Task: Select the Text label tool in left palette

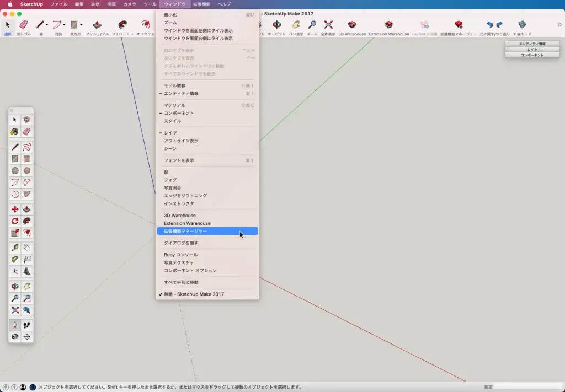Action: pos(26,260)
